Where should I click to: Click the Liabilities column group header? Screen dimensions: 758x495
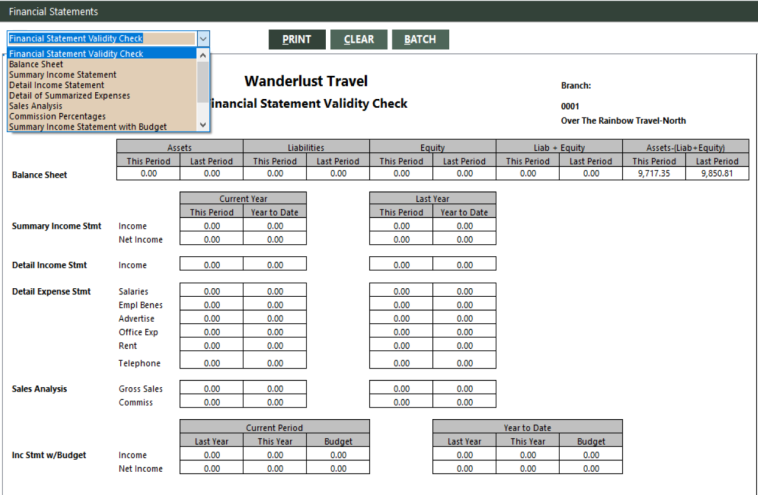pyautogui.click(x=306, y=147)
